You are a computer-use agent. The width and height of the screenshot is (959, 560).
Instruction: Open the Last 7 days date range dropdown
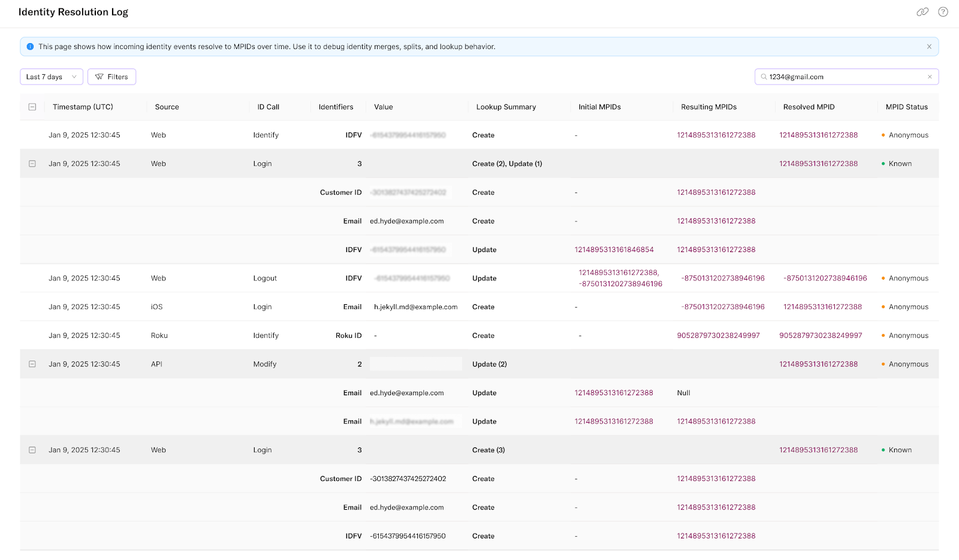pos(51,77)
